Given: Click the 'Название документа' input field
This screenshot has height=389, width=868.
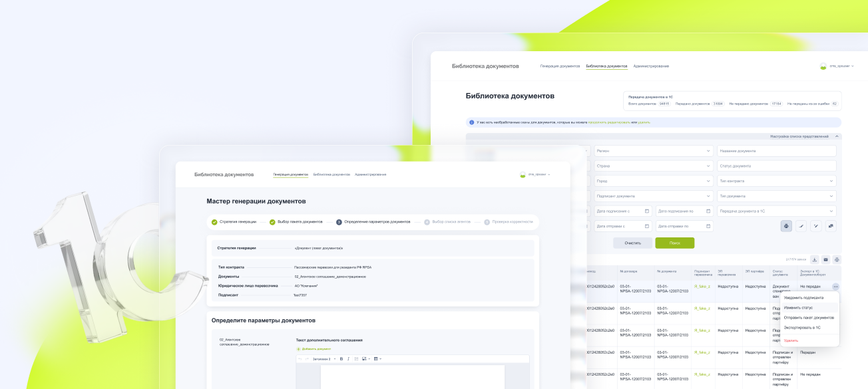Looking at the screenshot, I should 776,151.
